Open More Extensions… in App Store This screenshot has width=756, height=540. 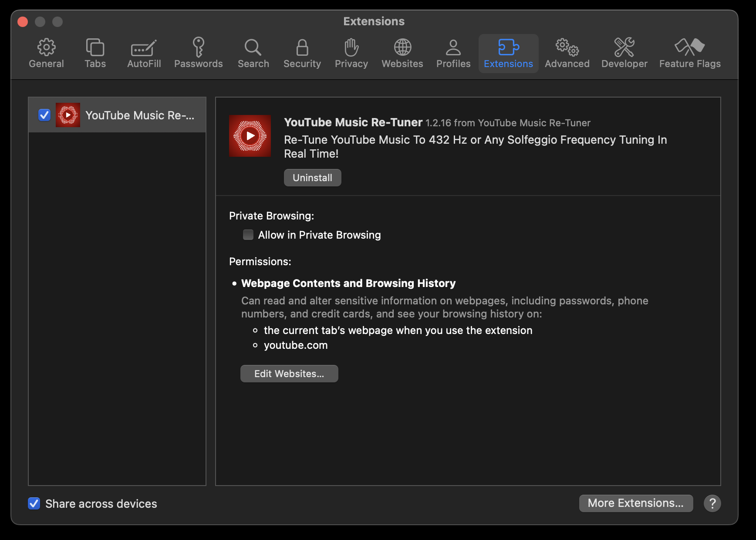[x=635, y=503]
